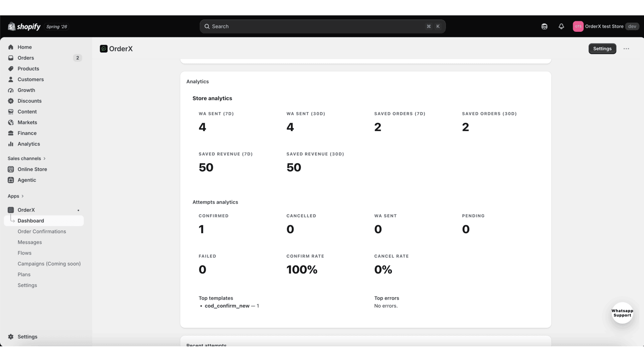
Task: Click the Orders inbox icon
Action: [x=11, y=58]
